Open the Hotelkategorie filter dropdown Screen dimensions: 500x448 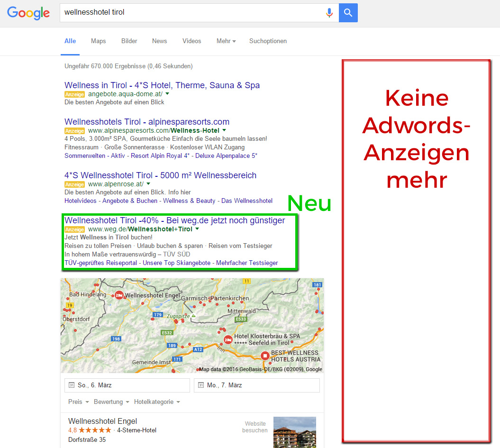157,402
